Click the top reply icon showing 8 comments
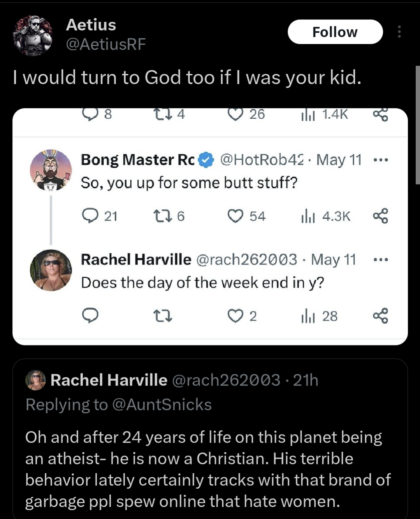The width and height of the screenshot is (420, 519). click(90, 114)
